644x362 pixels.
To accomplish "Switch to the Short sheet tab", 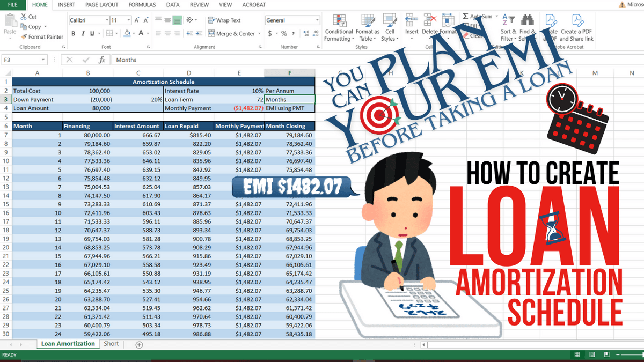I will 111,344.
